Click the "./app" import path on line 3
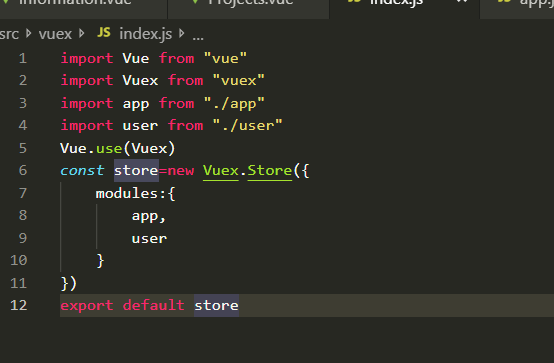The height and width of the screenshot is (363, 554). [234, 104]
